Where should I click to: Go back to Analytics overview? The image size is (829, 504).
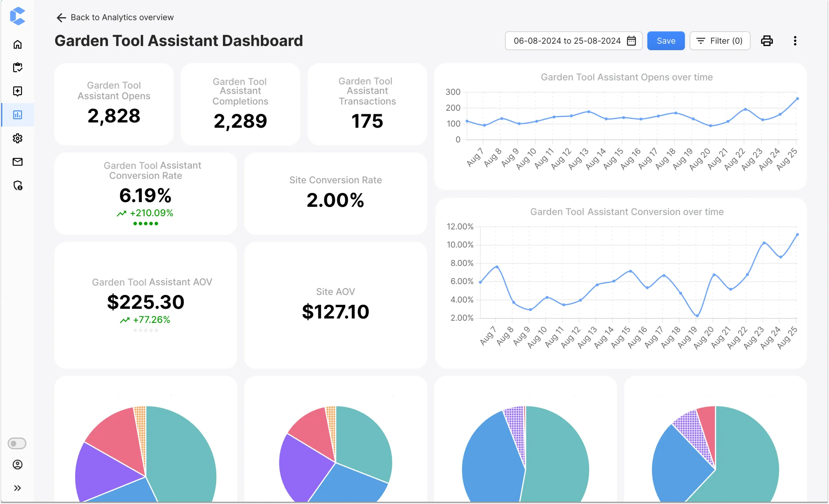click(114, 17)
